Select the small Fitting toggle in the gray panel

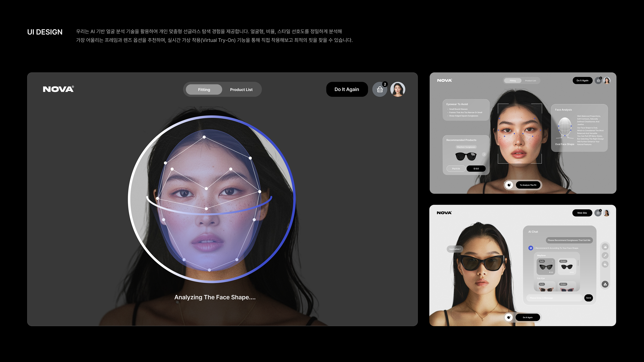click(513, 81)
